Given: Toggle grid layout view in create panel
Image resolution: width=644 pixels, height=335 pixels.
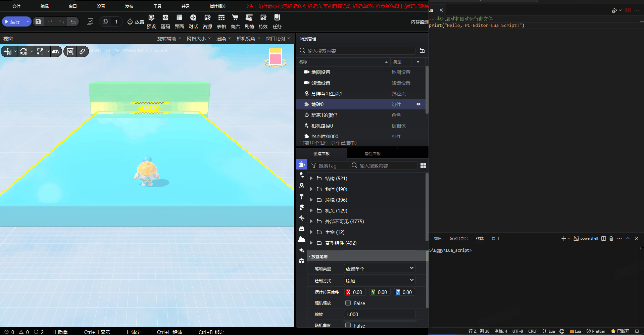Looking at the screenshot, I should click(423, 165).
